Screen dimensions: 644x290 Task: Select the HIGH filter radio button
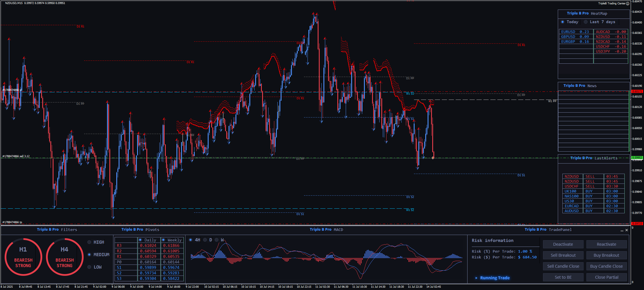89,242
